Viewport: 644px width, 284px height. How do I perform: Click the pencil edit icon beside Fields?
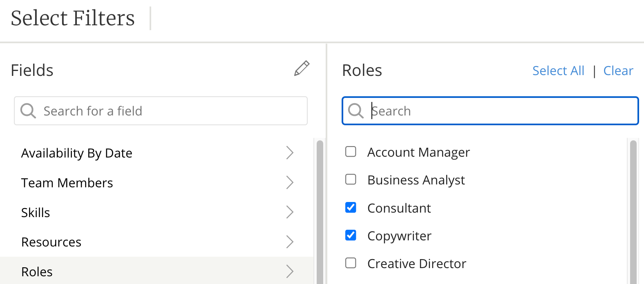(x=302, y=69)
